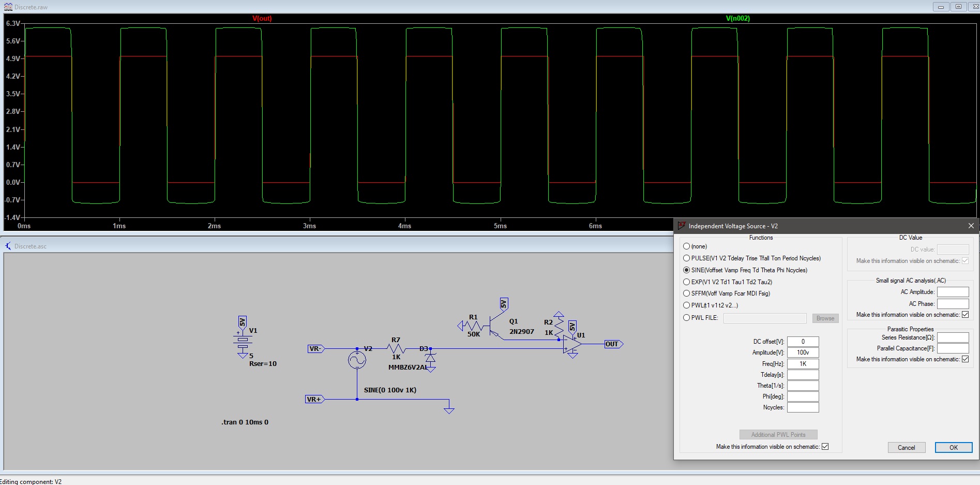Minimize the Discrete.raw plot window
The image size is (980, 485).
941,7
